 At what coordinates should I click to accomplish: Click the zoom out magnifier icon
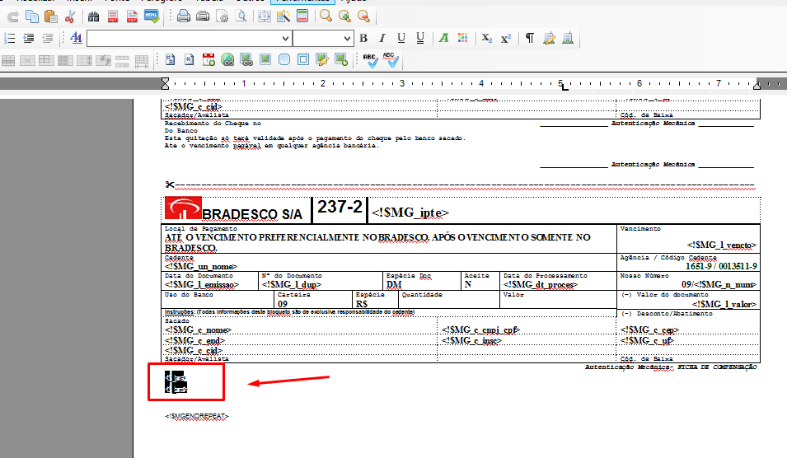click(x=364, y=17)
